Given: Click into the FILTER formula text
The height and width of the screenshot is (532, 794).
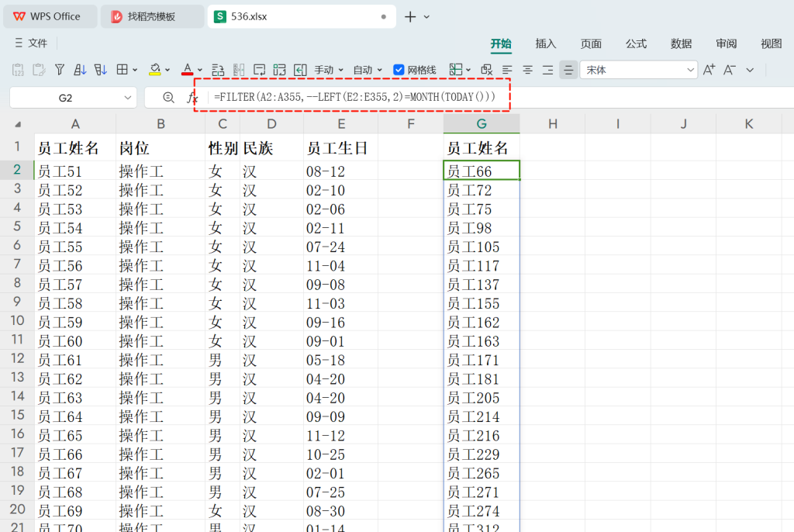Looking at the screenshot, I should [x=354, y=97].
